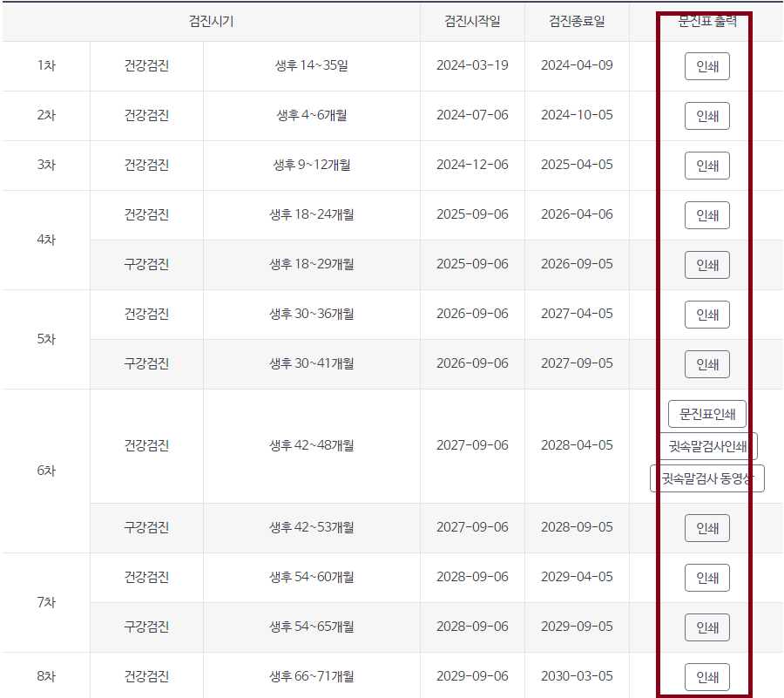Click 인쇄 for the 7차 건강검진
Image resolution: width=784 pixels, height=698 pixels.
tap(706, 577)
